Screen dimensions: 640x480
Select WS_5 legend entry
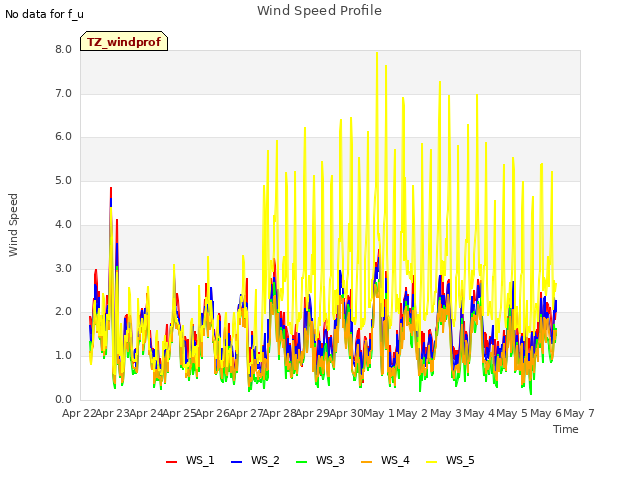450,461
